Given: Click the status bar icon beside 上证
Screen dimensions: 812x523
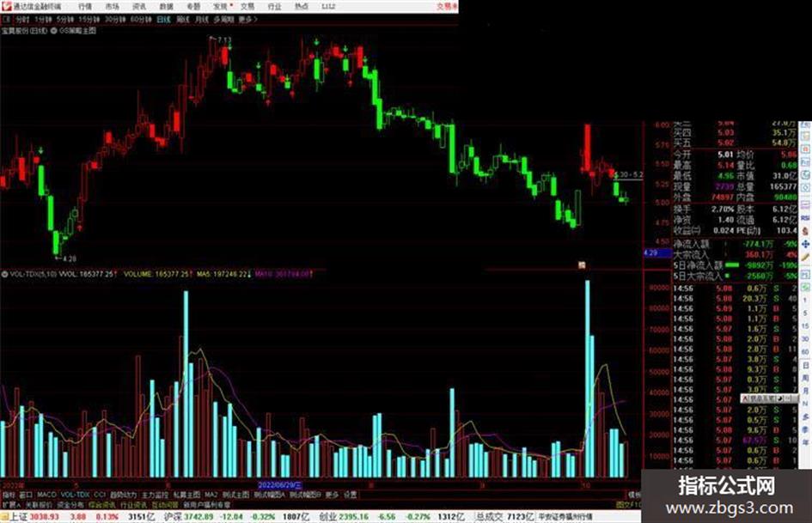Looking at the screenshot, I should click(4, 517).
